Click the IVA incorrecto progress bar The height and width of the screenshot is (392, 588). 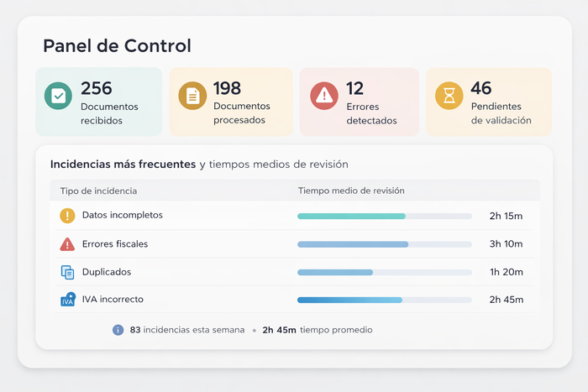(x=385, y=300)
